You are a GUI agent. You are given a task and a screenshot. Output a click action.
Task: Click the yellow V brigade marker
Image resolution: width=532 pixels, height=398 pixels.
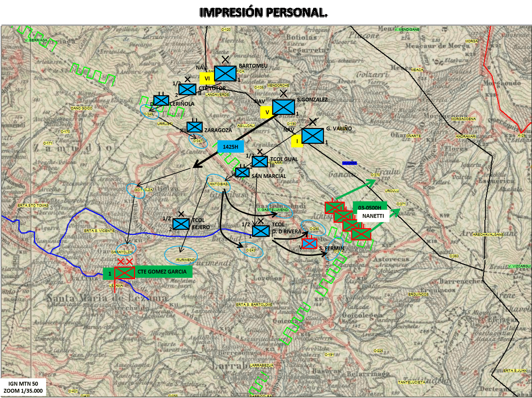267,112
